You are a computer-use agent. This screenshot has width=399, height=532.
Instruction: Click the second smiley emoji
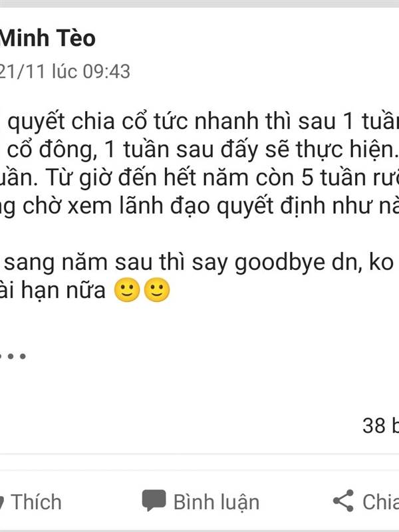tap(157, 290)
